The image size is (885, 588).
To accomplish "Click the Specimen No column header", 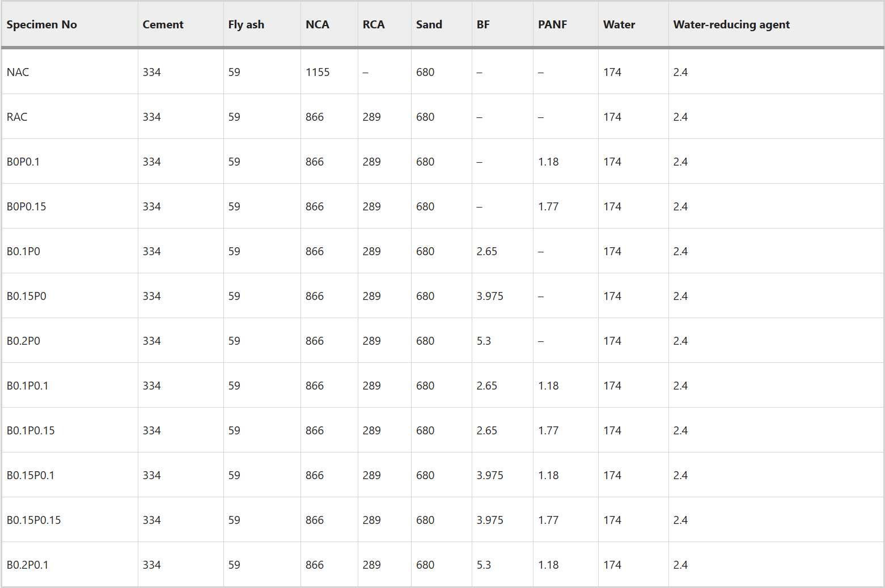I will tap(42, 24).
